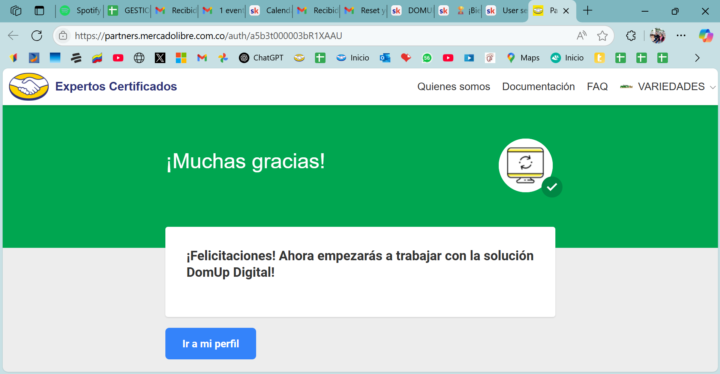The height and width of the screenshot is (374, 720).
Task: Switch to the '1 event' Gmail tab
Action: coord(223,11)
